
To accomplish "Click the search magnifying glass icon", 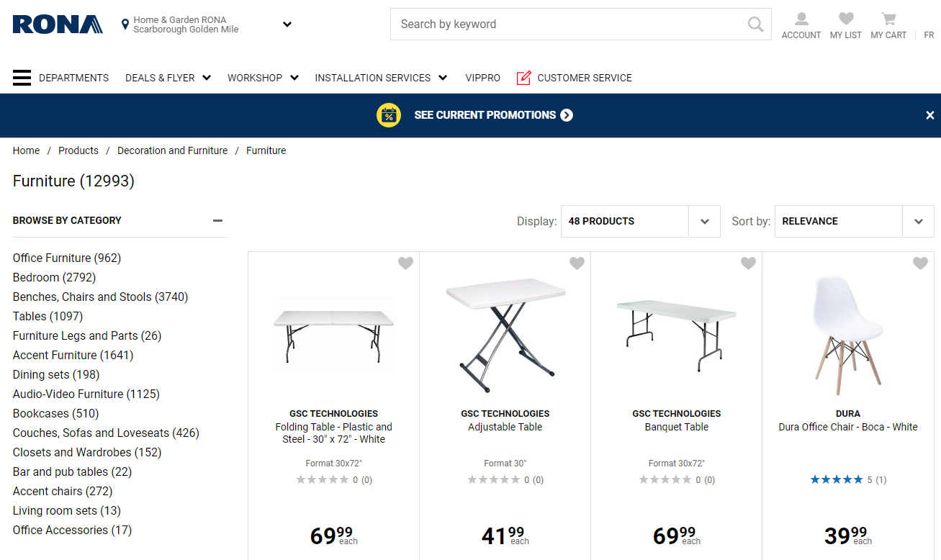I will 755,24.
